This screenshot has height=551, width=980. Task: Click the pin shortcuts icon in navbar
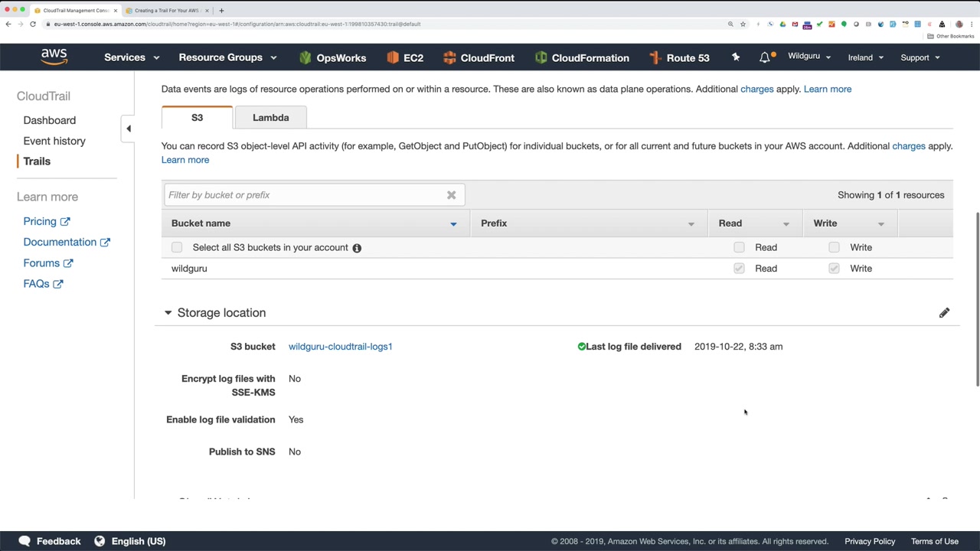point(736,57)
